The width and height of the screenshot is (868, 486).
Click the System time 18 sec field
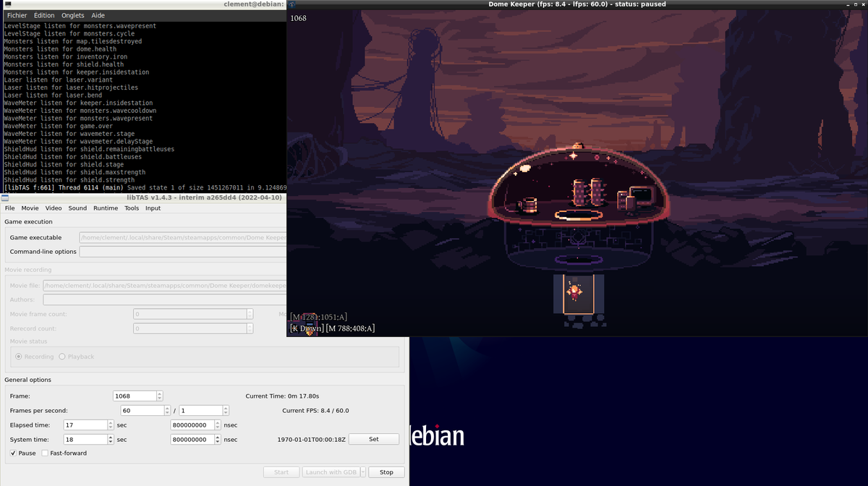coord(85,439)
